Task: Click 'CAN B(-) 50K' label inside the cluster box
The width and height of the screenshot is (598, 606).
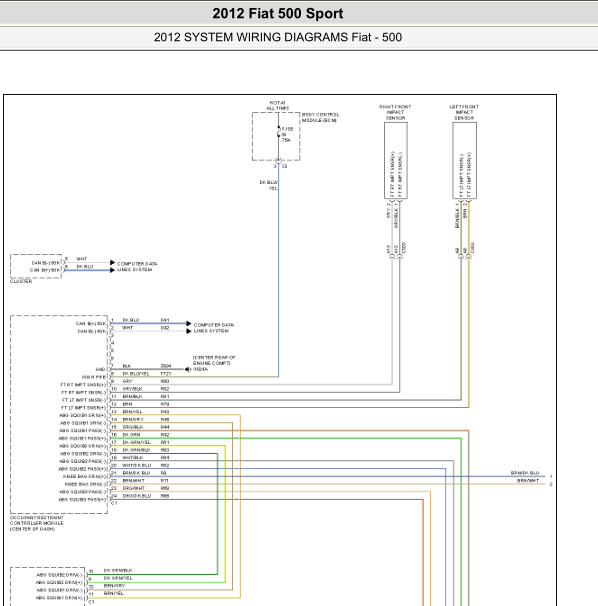Action: pyautogui.click(x=46, y=263)
